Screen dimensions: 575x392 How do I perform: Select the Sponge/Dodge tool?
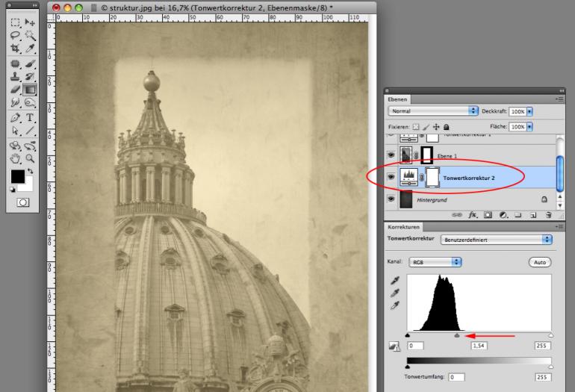30,102
